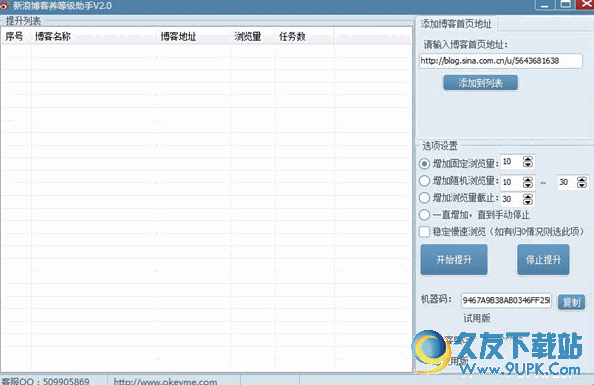Start boosting with 开始提升 button

click(x=454, y=260)
